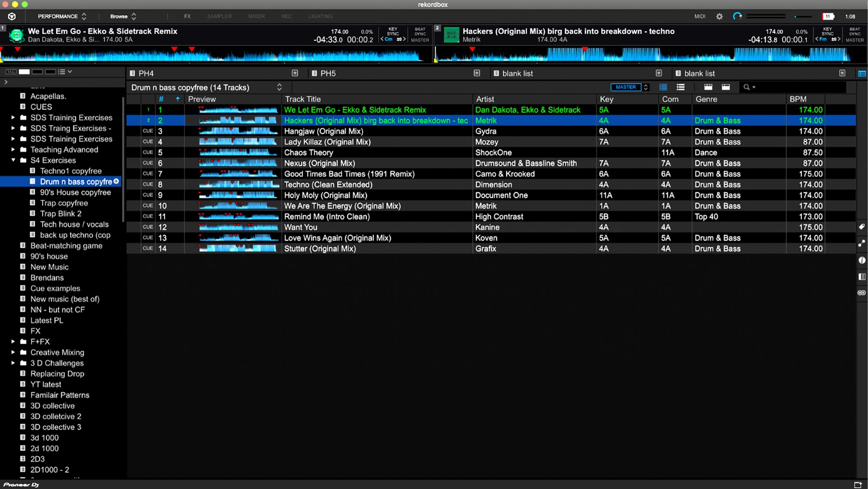868x489 pixels.
Task: Toggle Key Sync on deck 1
Action: (x=393, y=31)
